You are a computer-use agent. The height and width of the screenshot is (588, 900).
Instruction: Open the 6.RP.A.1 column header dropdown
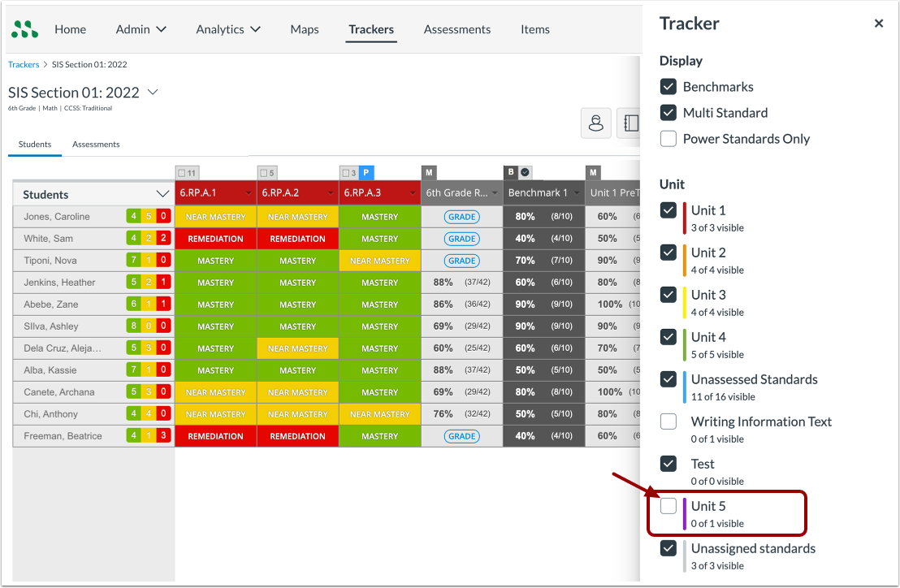[x=249, y=193]
